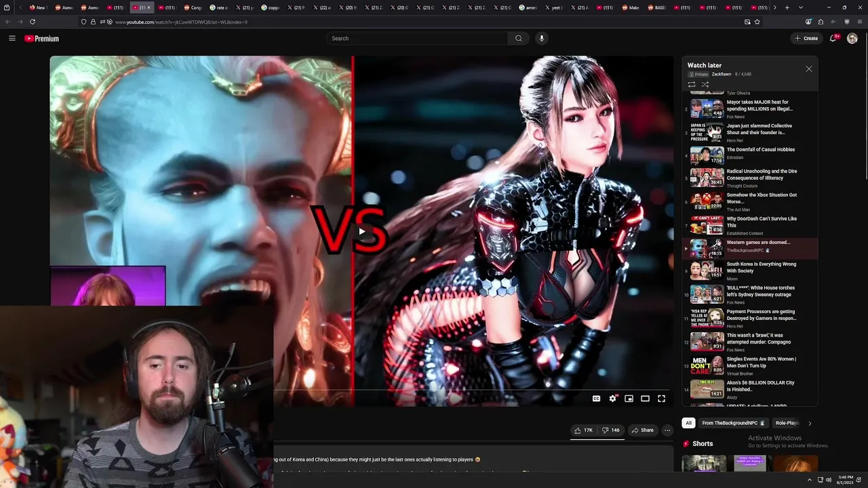
Task: Click the Watch later playlist title
Action: (x=705, y=66)
